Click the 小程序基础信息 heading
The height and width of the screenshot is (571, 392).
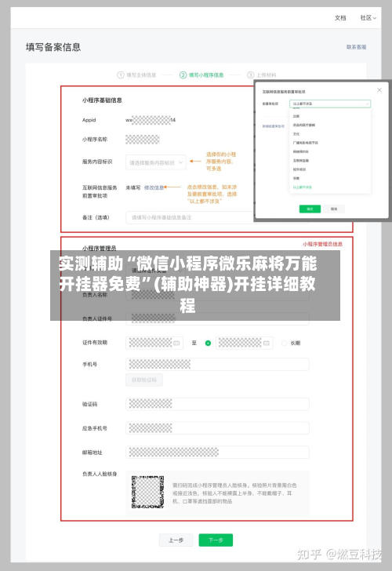click(x=102, y=100)
